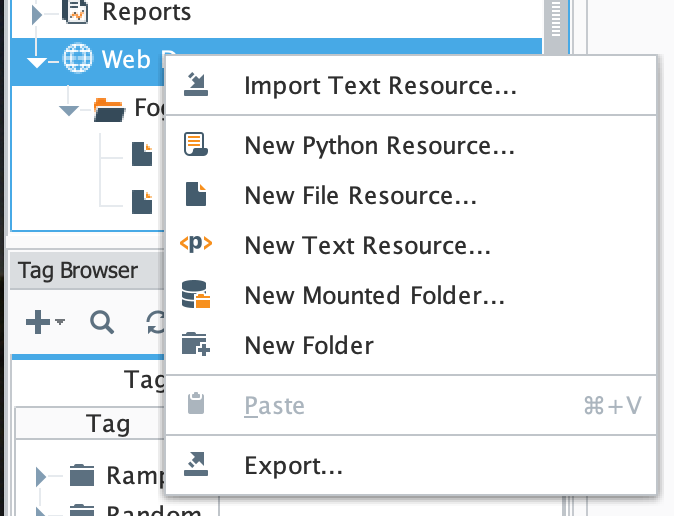Click the New Text Resource tag icon

tap(195, 245)
